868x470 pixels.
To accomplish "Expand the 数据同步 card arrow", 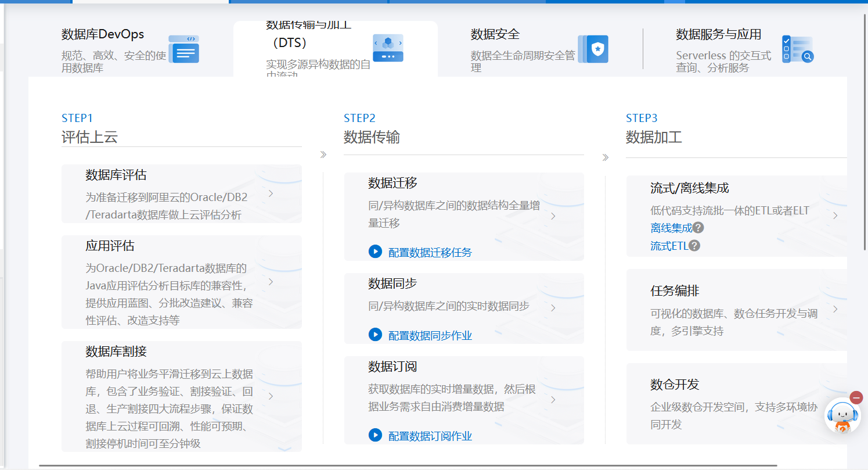I will (x=553, y=308).
